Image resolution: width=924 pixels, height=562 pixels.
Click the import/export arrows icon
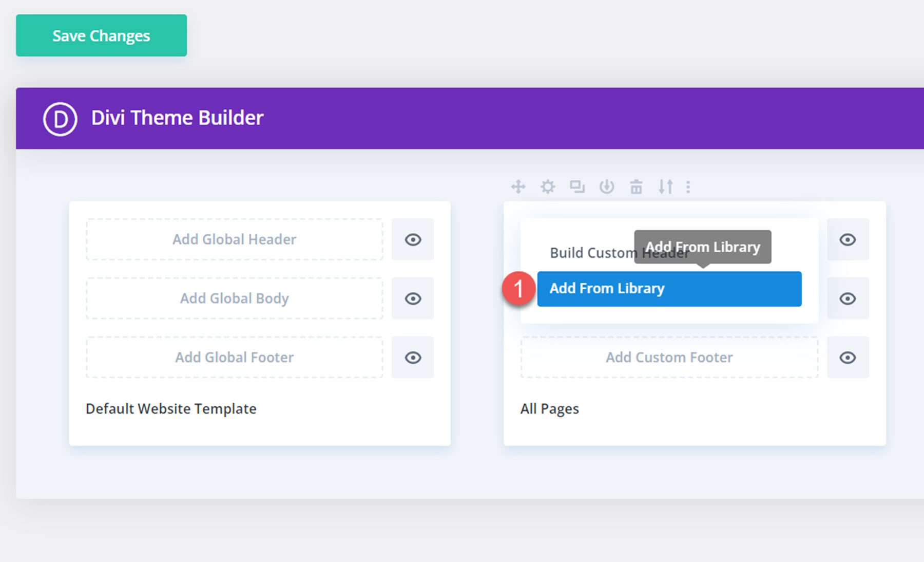(x=666, y=187)
